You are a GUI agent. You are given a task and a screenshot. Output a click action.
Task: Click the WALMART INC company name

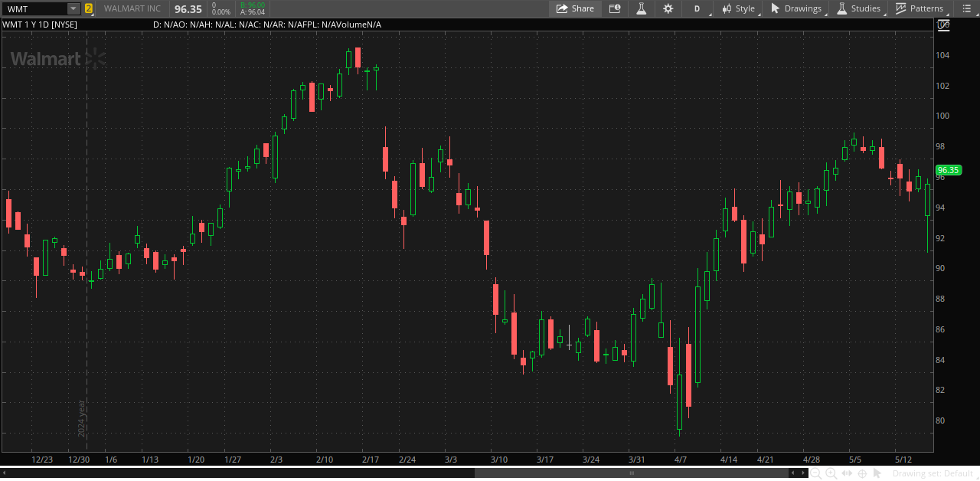click(x=132, y=8)
